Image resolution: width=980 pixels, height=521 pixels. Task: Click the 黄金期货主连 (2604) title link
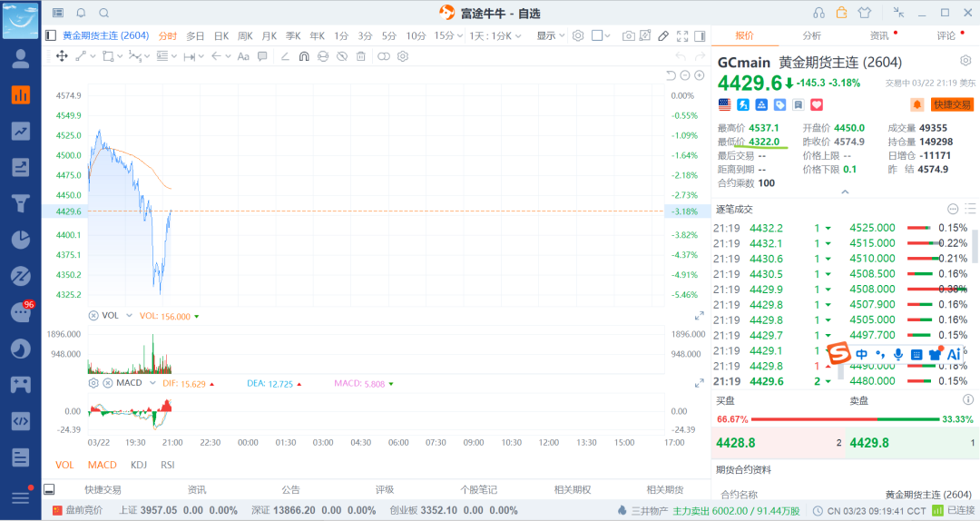[x=105, y=35]
